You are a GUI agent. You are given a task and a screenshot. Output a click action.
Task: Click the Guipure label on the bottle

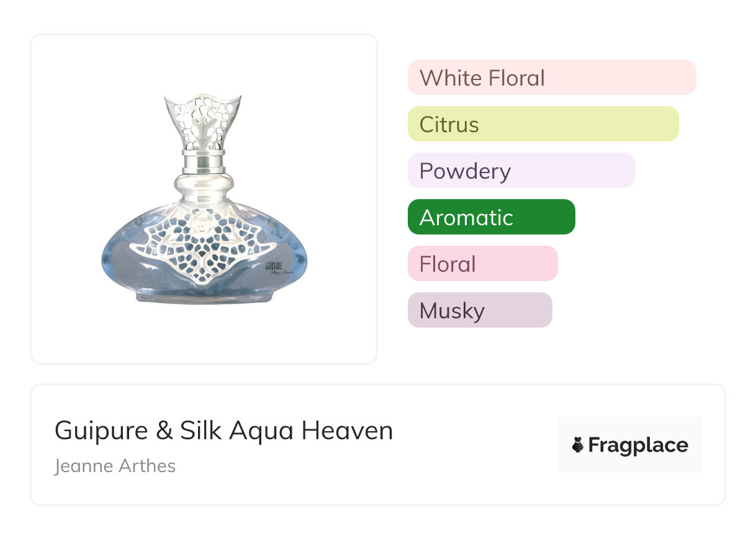tap(274, 266)
